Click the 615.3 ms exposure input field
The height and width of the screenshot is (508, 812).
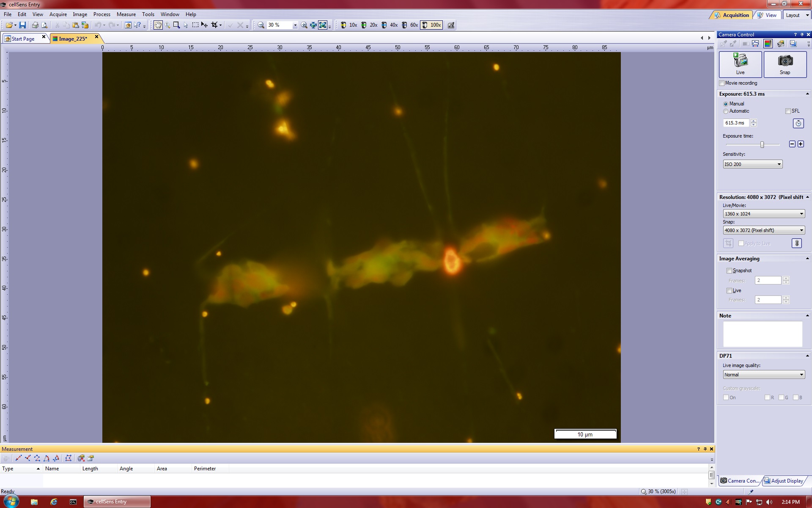tap(736, 123)
